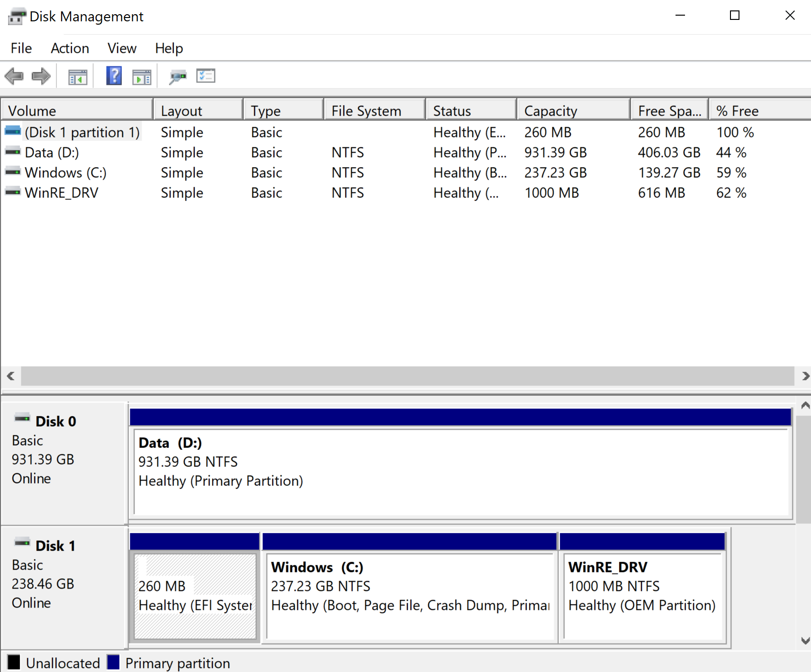
Task: Click drive icon beside Disk 1 partition 1
Action: point(13,130)
